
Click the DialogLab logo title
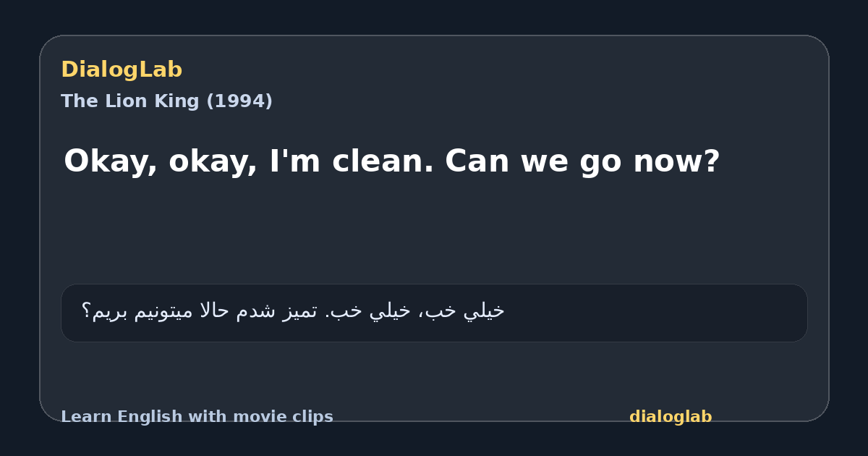coord(122,70)
